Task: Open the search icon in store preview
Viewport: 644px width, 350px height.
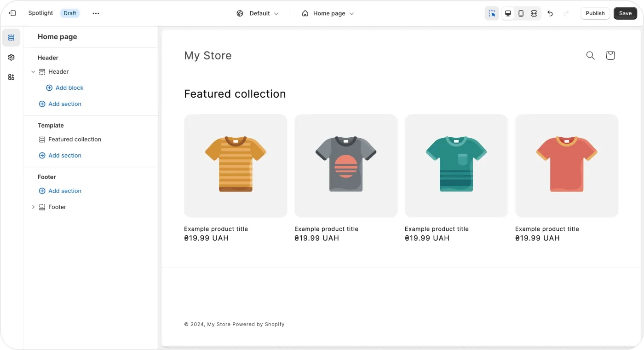Action: click(590, 55)
